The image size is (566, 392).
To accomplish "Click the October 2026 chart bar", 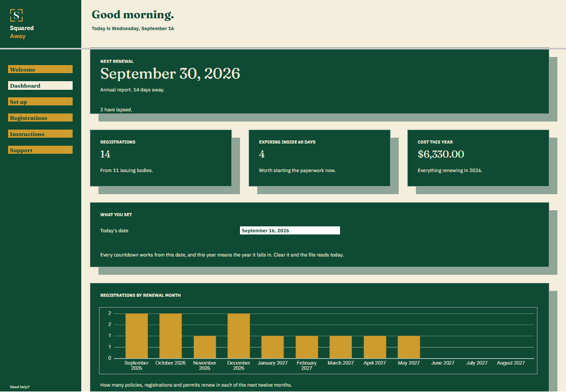I will pos(171,336).
